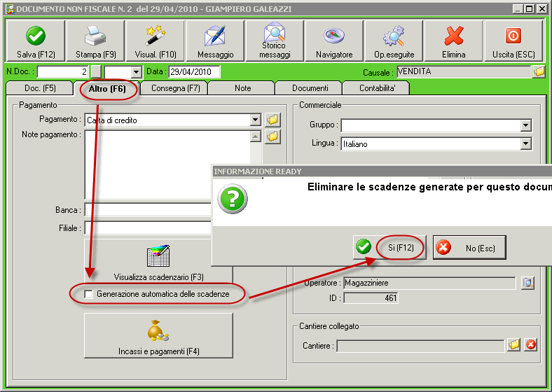Click into the N.Doc. number field

[x=62, y=72]
